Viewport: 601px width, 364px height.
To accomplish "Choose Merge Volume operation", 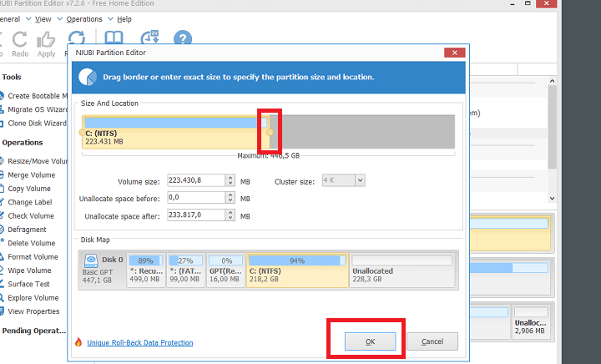I will pos(32,175).
